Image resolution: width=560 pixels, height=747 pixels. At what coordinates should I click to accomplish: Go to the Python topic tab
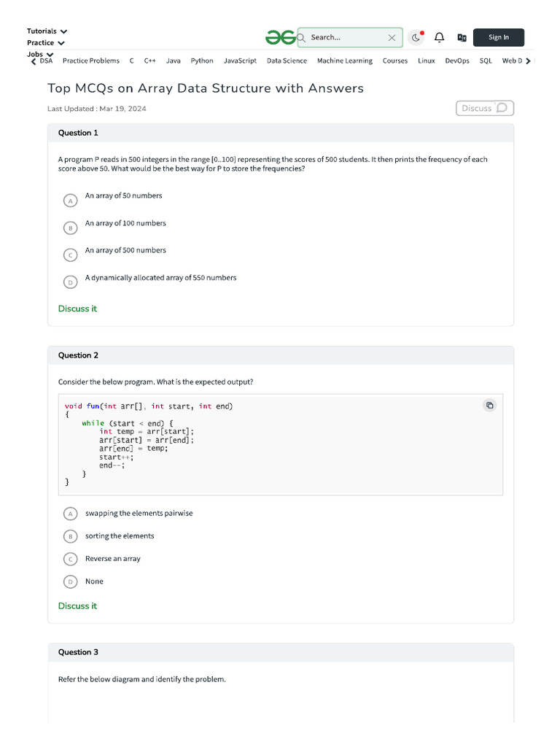pos(202,61)
